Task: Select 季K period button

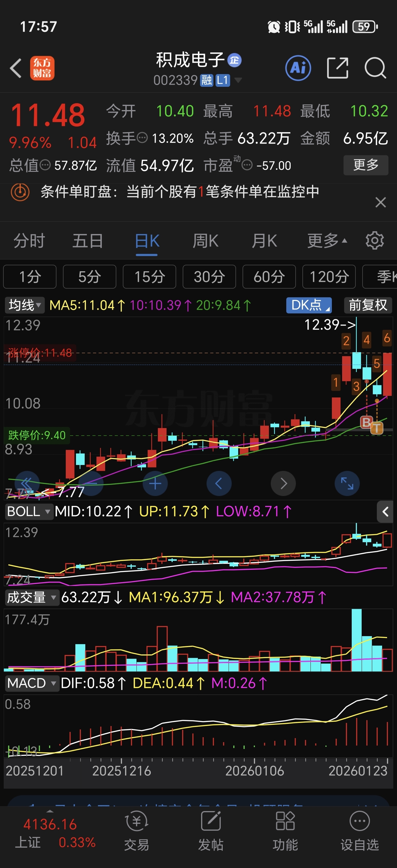Action: click(x=380, y=277)
